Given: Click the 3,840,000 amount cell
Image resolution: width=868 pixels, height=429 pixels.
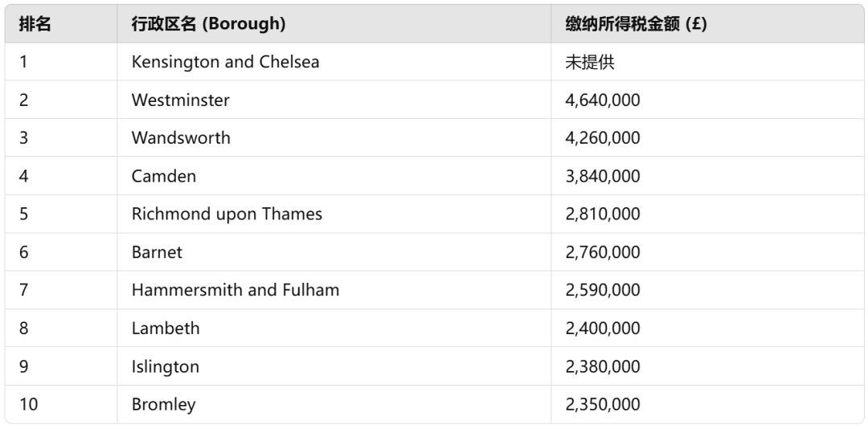Looking at the screenshot, I should click(x=707, y=176).
